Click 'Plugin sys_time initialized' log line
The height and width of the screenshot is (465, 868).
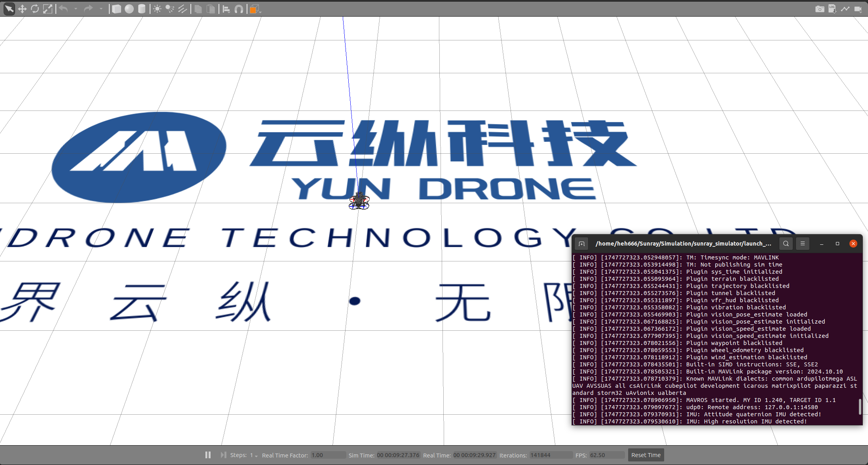click(677, 272)
